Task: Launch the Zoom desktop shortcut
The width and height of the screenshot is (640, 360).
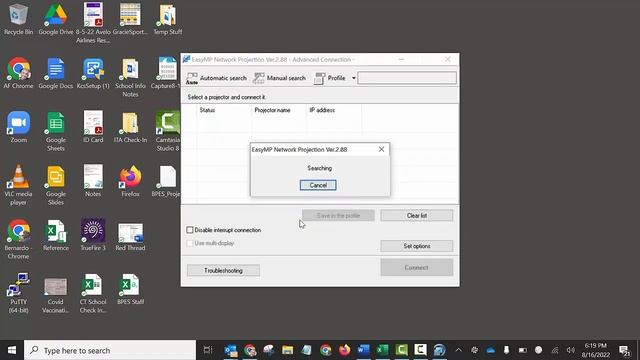Action: pyautogui.click(x=18, y=127)
